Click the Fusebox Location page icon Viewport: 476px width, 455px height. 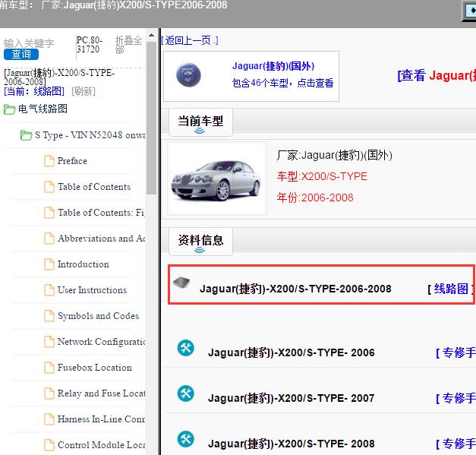[49, 368]
